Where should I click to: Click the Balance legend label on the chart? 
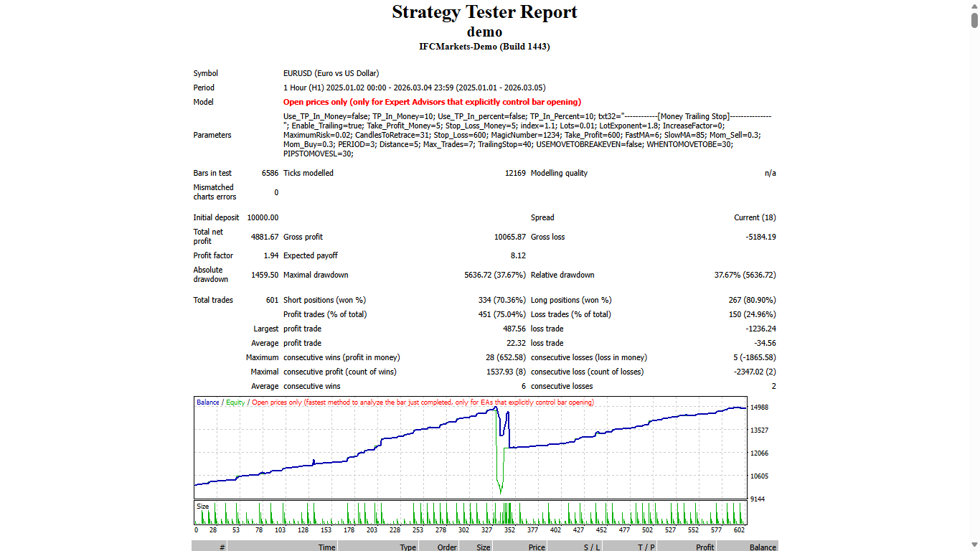[208, 402]
